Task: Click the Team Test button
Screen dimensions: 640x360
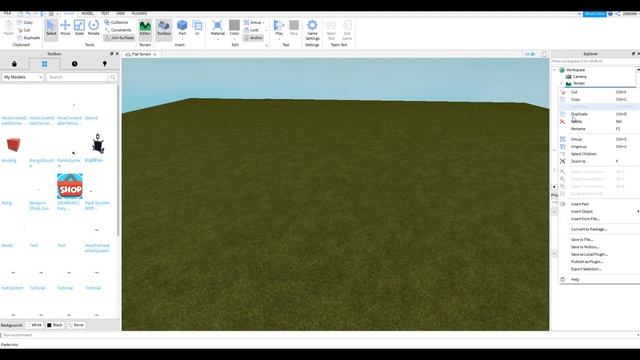Action: click(331, 30)
